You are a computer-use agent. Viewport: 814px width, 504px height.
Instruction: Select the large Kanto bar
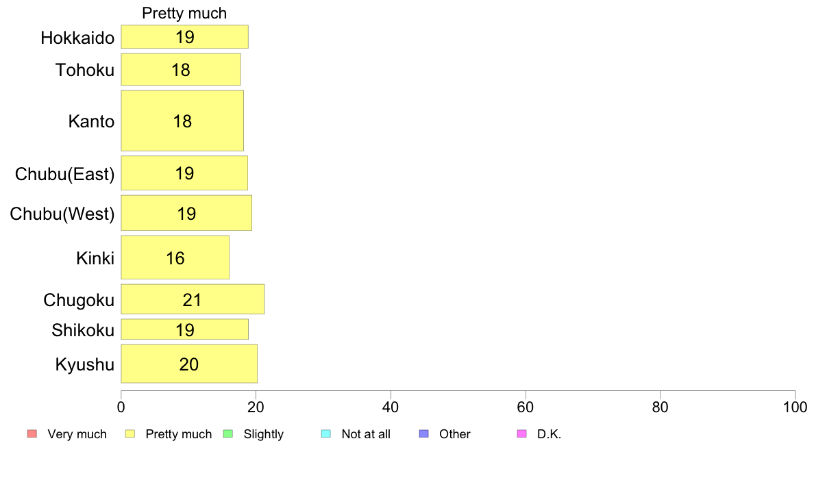click(182, 121)
